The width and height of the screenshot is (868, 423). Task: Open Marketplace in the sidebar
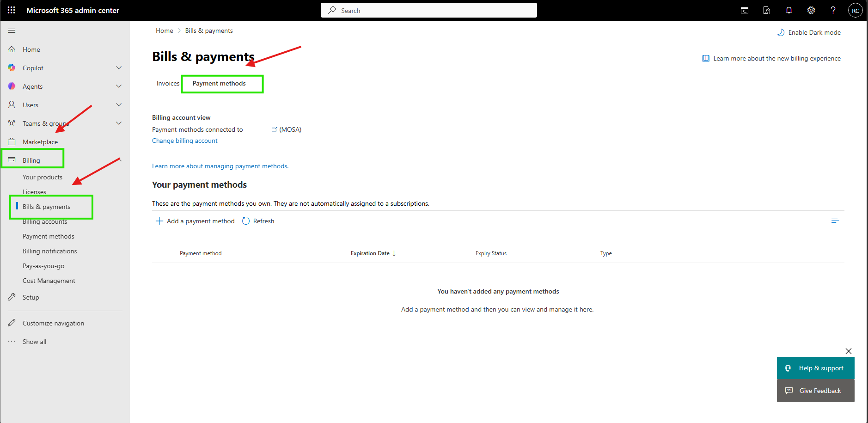click(40, 142)
